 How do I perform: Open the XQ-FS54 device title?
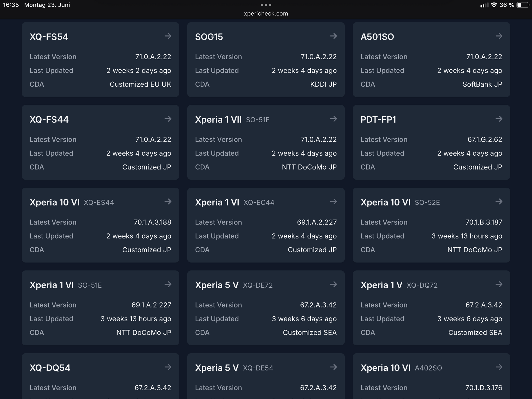[x=49, y=37]
